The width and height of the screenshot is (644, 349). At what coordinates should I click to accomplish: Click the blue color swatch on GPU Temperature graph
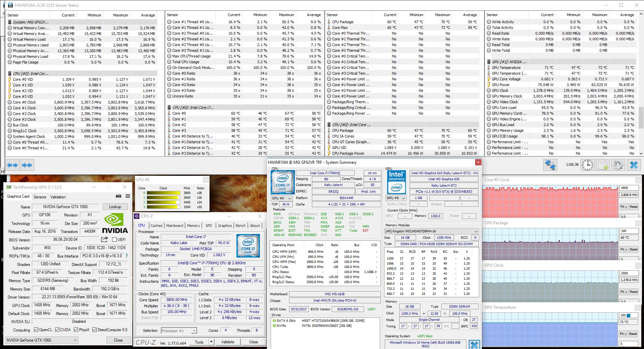[x=629, y=315]
